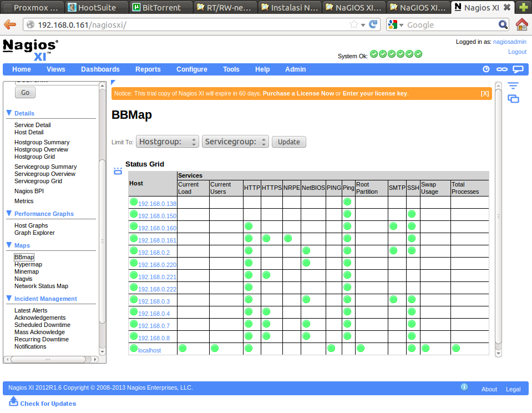Screen dimensions: 532x413
Task: Click the filter lines icon beside the scrollbar
Action: point(513,86)
